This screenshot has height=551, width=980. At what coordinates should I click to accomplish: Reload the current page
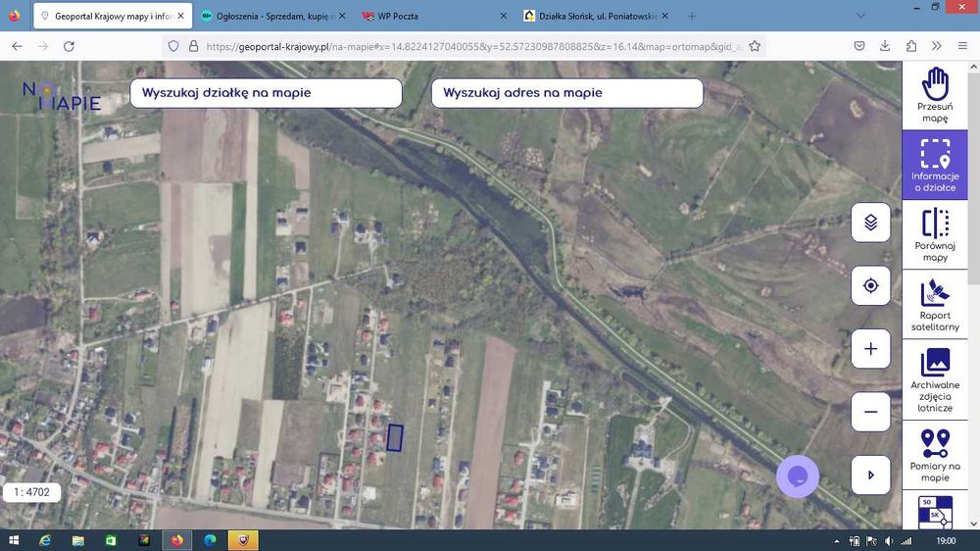point(69,46)
